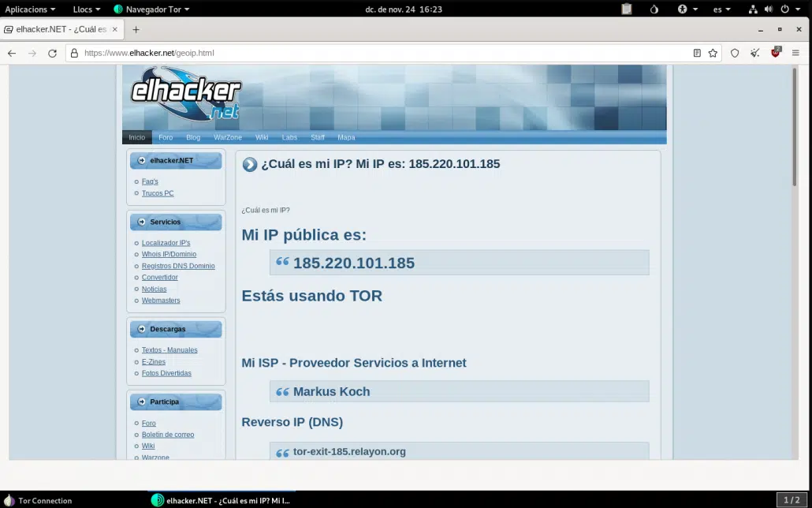The image size is (812, 508).
Task: Open the uBlock Origin extension icon
Action: [x=775, y=52]
